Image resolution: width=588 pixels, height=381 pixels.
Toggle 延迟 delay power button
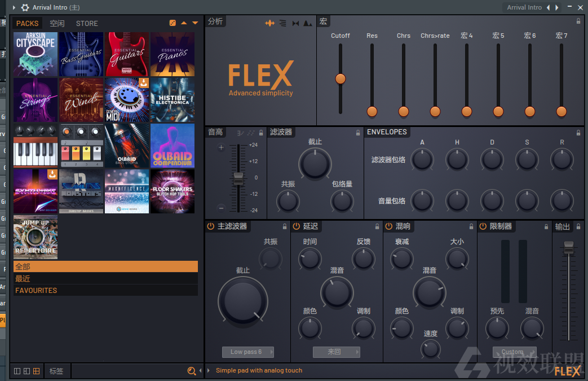pyautogui.click(x=296, y=226)
